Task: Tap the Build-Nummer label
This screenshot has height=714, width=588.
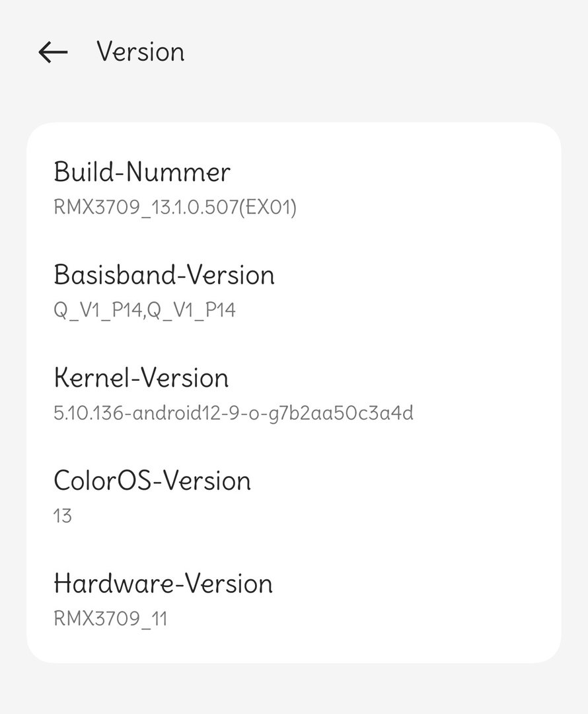Action: [142, 172]
